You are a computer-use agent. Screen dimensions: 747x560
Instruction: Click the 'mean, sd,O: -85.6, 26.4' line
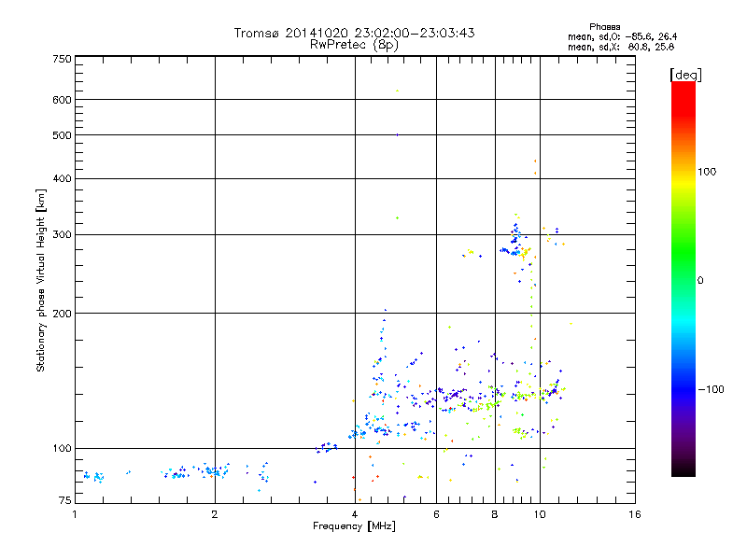[622, 36]
